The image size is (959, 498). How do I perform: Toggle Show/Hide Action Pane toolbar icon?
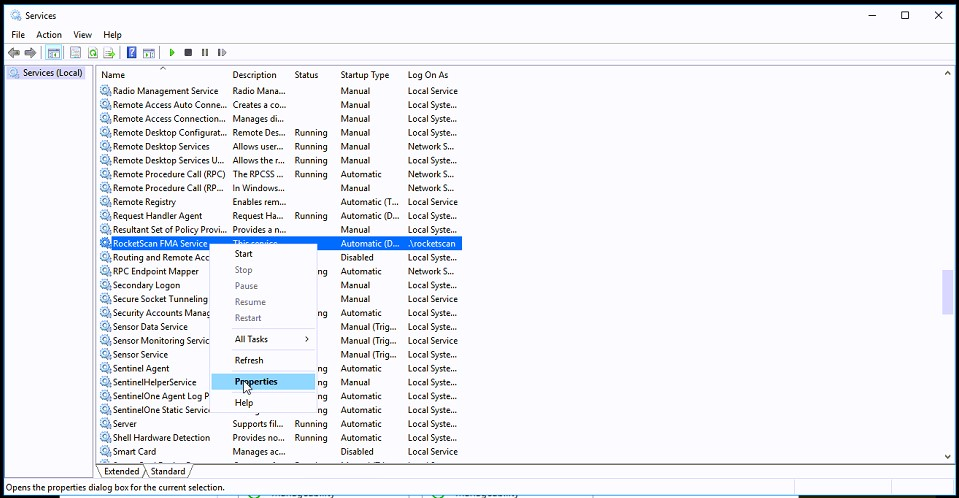(x=149, y=53)
